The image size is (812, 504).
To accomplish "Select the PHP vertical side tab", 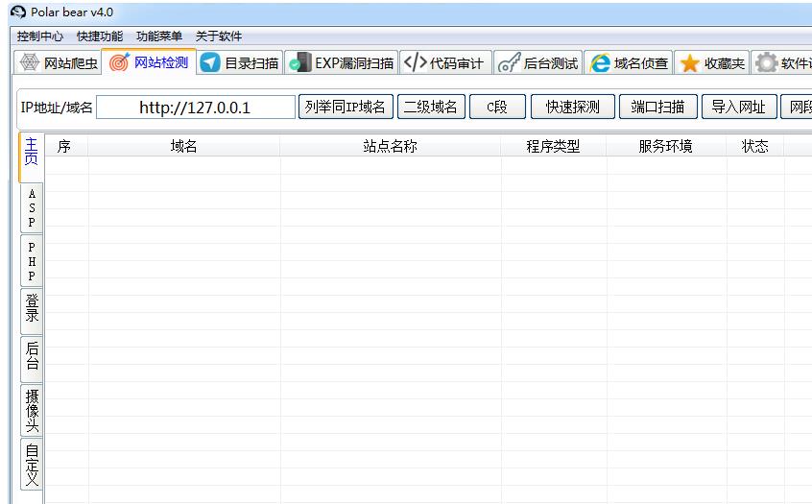I will click(32, 261).
